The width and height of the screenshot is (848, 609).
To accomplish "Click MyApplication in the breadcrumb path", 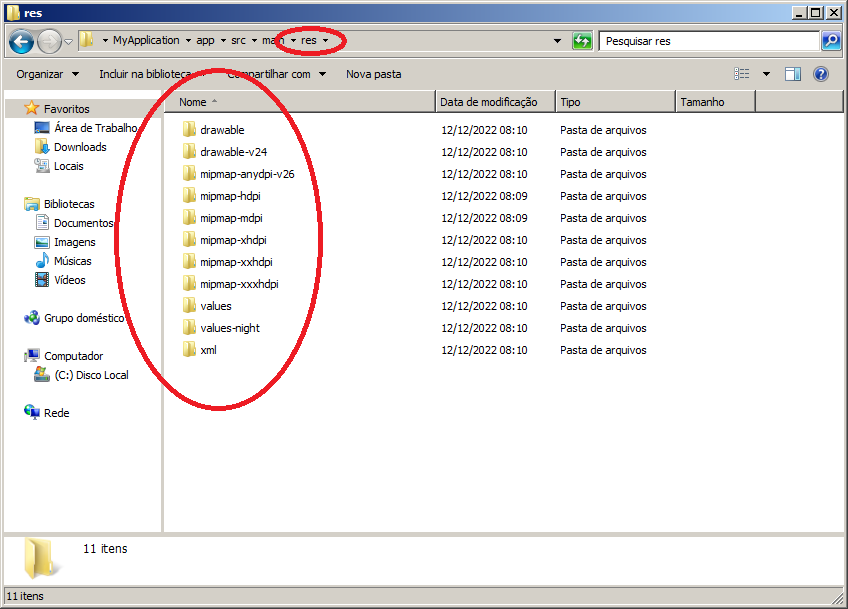I will coord(146,41).
